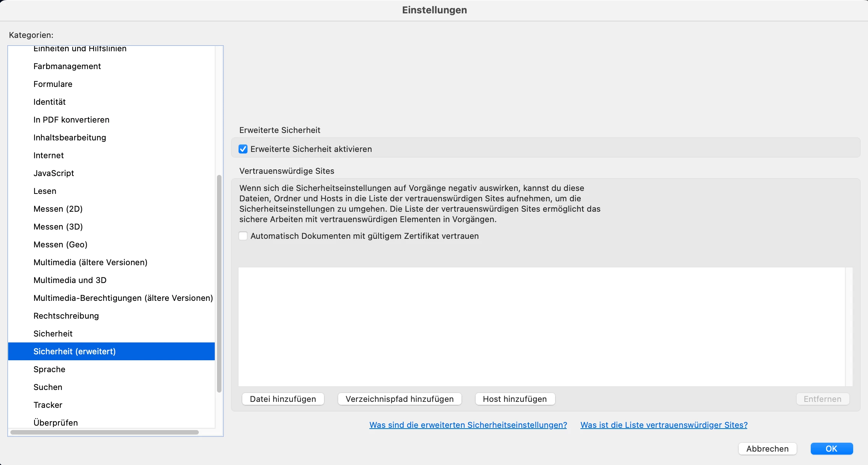The image size is (868, 465).
Task: Click the categories vertical scrollbar
Action: (x=219, y=282)
